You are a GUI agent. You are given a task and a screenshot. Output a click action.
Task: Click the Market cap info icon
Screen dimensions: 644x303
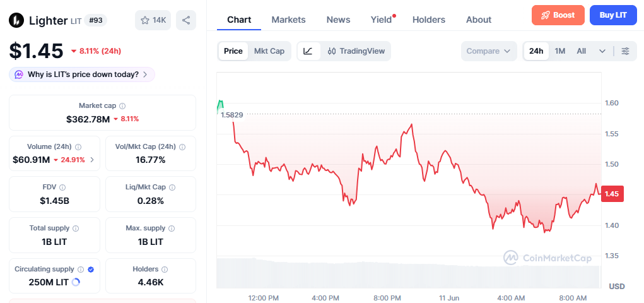tap(122, 106)
